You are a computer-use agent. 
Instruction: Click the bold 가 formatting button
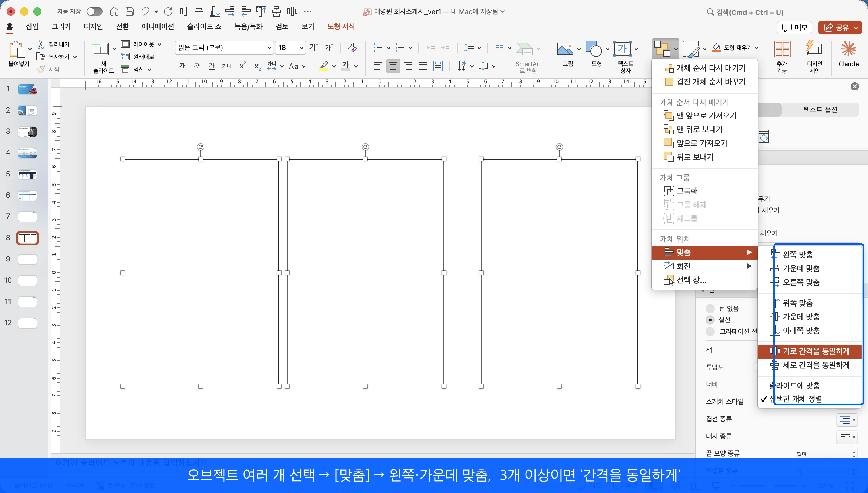(x=182, y=66)
